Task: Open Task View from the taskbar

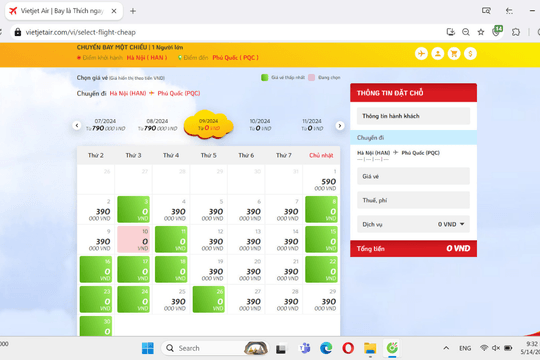Action: point(281,349)
